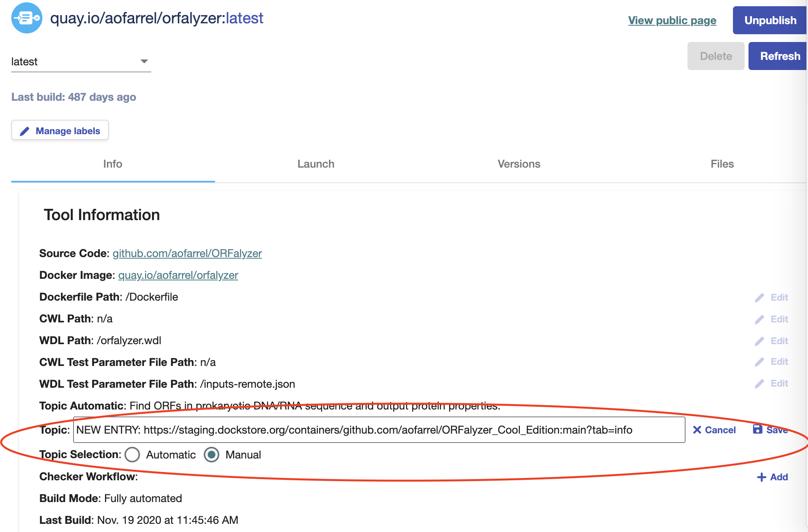Viewport: 808px width, 532px height.
Task: Select Manual topic selection
Action: (212, 455)
